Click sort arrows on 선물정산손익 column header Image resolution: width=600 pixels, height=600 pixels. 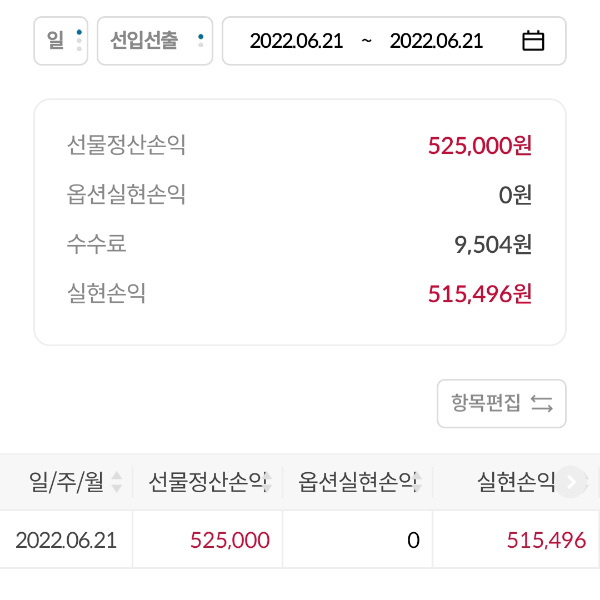(270, 483)
